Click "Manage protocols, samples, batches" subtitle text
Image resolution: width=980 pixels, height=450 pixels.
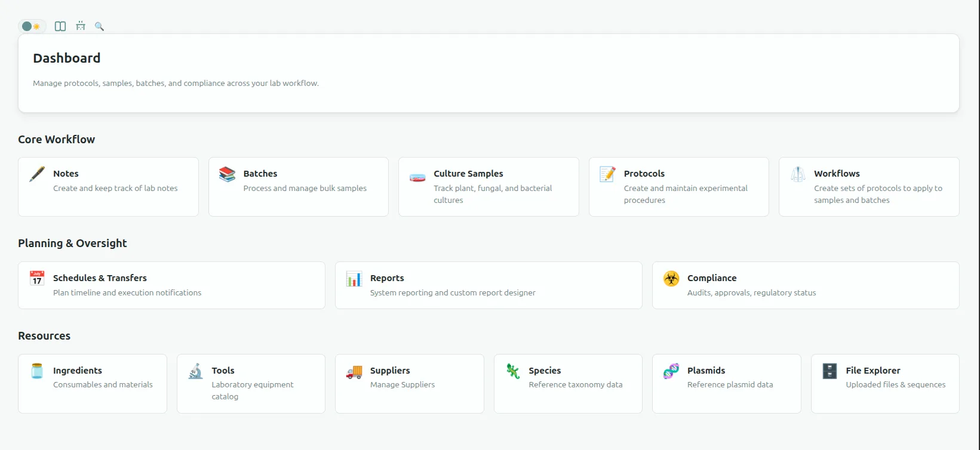176,83
